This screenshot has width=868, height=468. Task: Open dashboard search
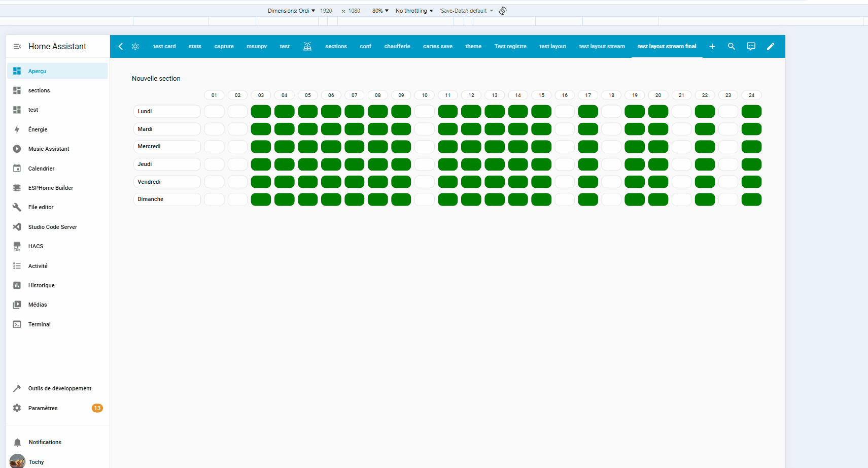732,46
